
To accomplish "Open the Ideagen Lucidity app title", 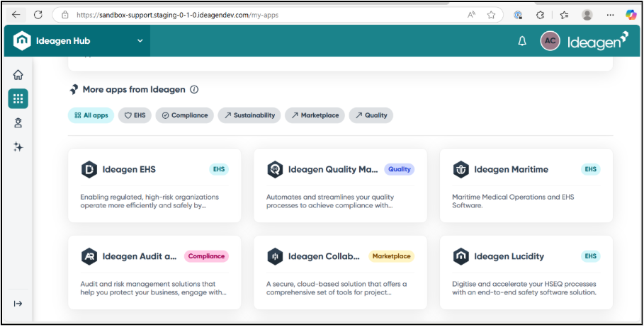I will click(509, 256).
